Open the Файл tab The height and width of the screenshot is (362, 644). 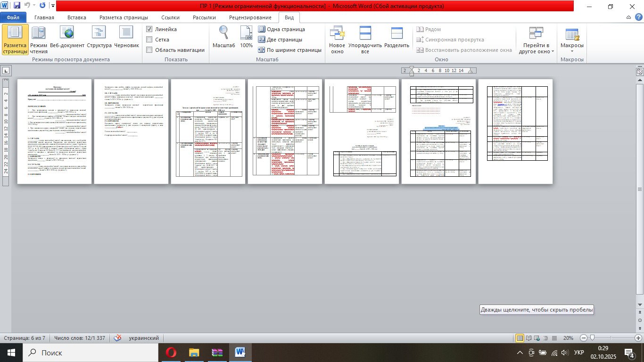(x=13, y=17)
